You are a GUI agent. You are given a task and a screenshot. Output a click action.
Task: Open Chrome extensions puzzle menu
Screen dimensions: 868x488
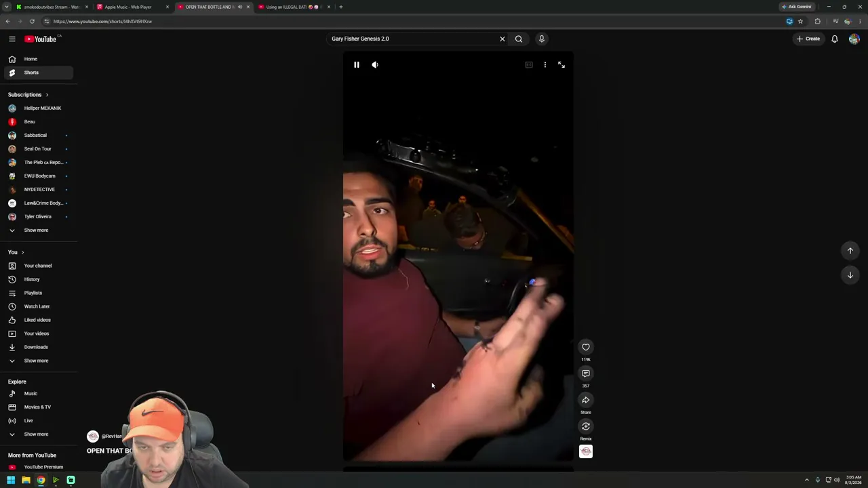pos(817,21)
